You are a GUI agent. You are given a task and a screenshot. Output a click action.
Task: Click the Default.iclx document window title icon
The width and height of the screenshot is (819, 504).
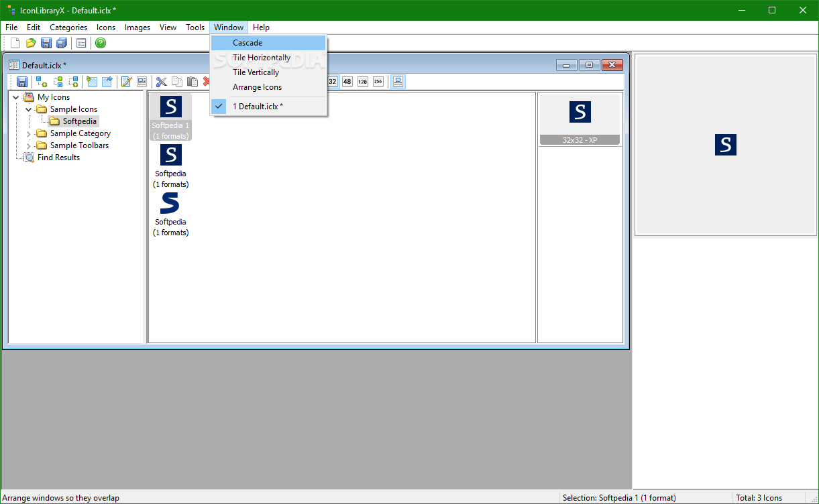(x=14, y=65)
